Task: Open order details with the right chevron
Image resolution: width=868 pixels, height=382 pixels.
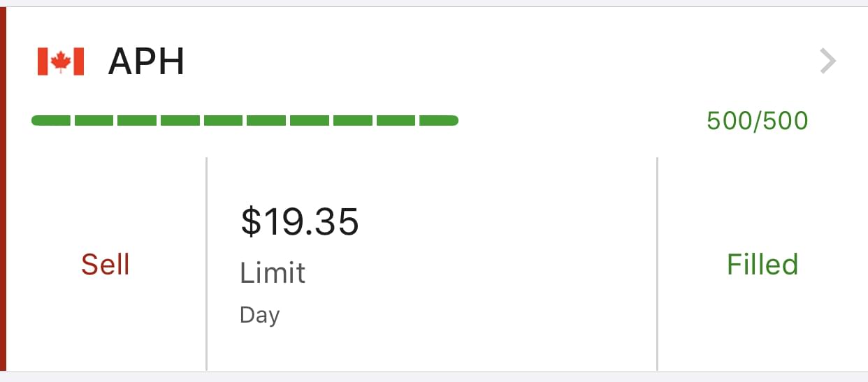Action: 827,62
